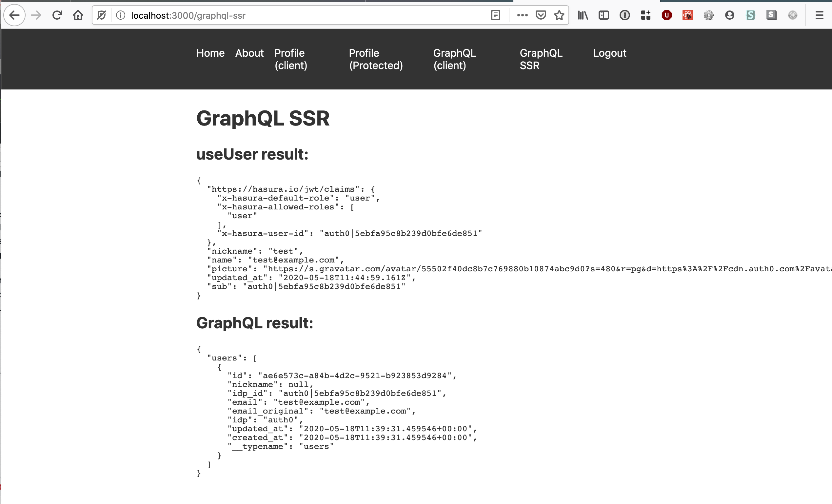This screenshot has height=504, width=832.
Task: Open Profile (client) nav link
Action: tap(291, 59)
